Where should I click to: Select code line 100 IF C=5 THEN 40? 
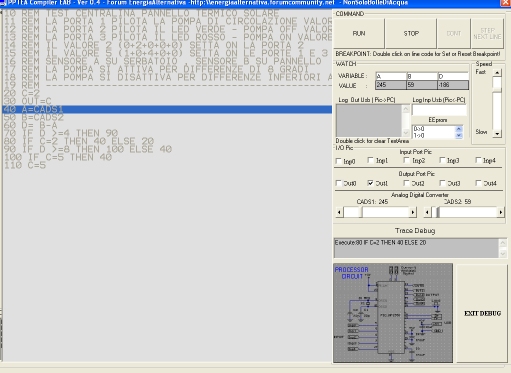click(x=167, y=157)
